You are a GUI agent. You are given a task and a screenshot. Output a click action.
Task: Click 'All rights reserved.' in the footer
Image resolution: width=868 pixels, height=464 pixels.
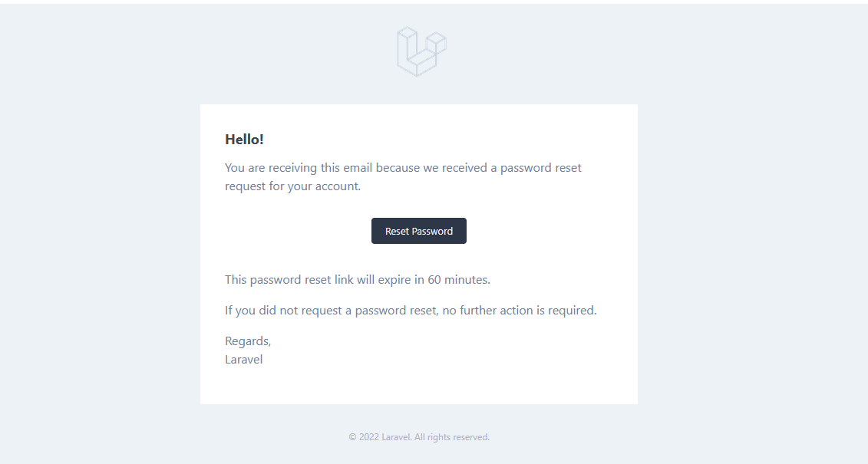click(452, 437)
